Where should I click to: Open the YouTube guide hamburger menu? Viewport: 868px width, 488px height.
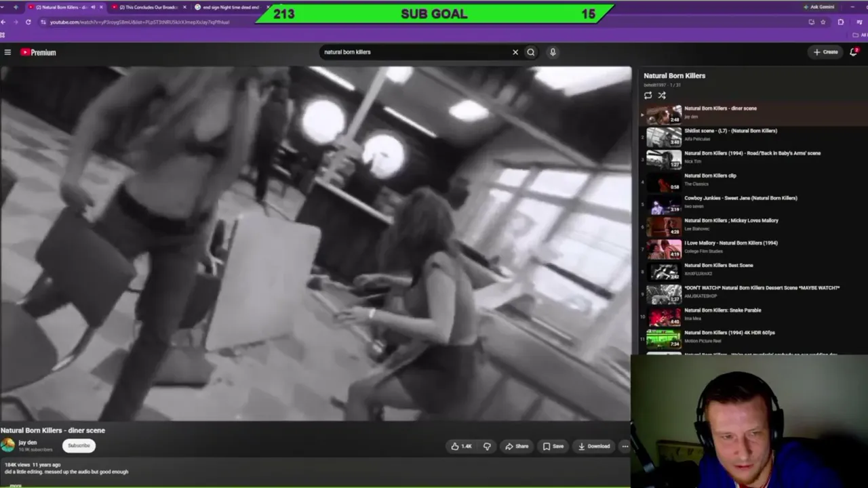tap(7, 52)
